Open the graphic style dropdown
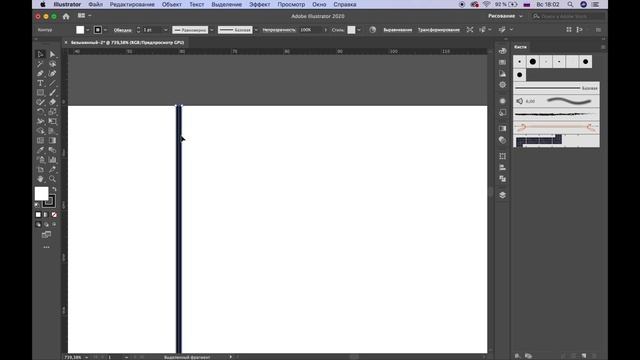Viewport: 640px width, 360px height. pyautogui.click(x=358, y=30)
